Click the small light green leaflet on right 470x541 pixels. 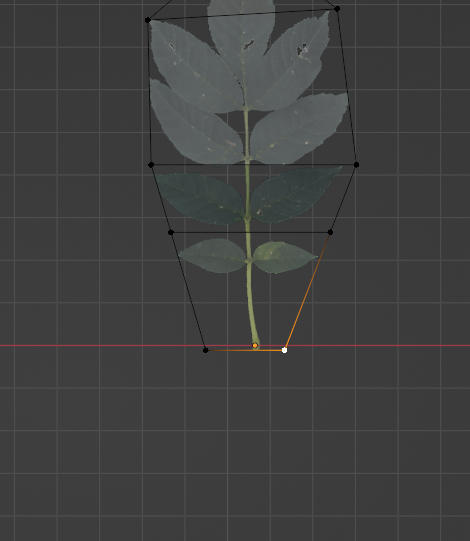pyautogui.click(x=283, y=257)
